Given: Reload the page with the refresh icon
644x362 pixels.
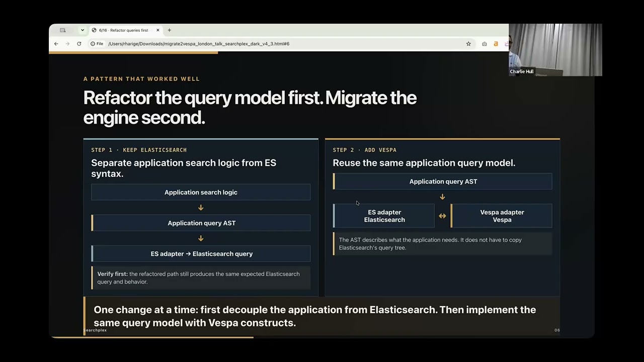Looking at the screenshot, I should (79, 44).
